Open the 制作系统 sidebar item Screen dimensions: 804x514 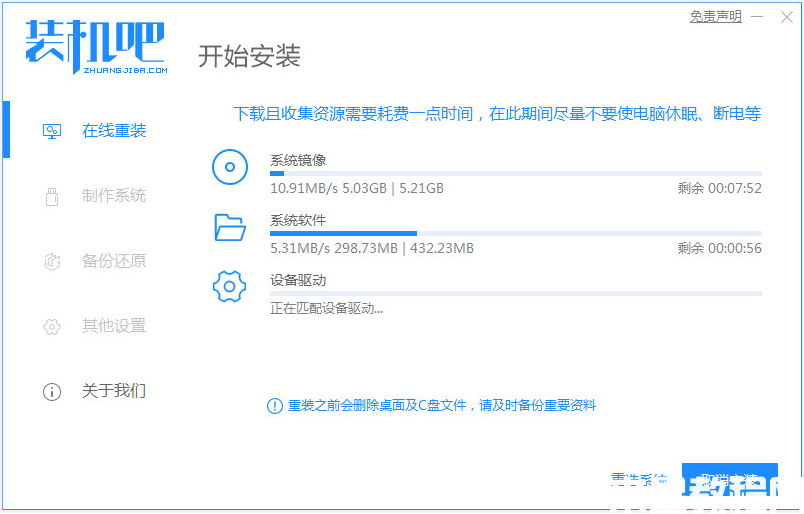pos(114,195)
